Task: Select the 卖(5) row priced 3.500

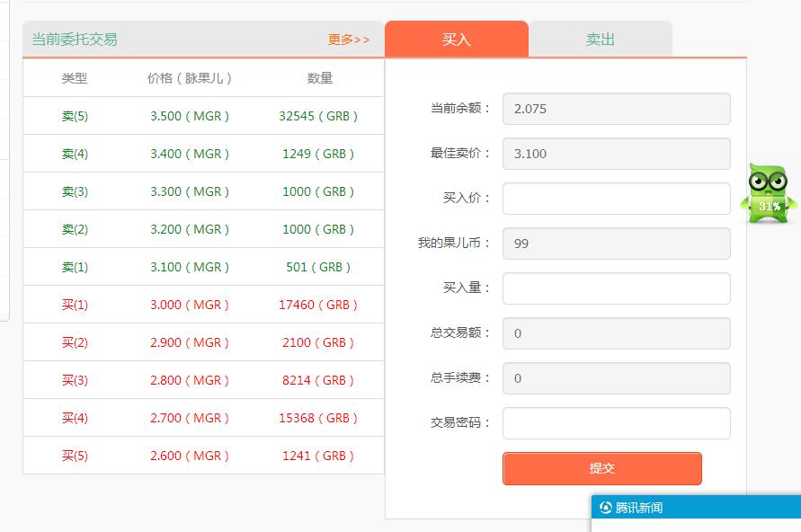Action: (x=204, y=115)
